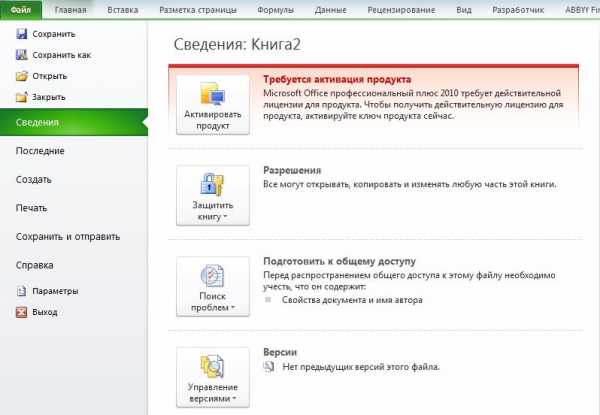Image resolution: width=600 pixels, height=415 pixels.
Task: Click the Open folder icon
Action: tap(21, 76)
